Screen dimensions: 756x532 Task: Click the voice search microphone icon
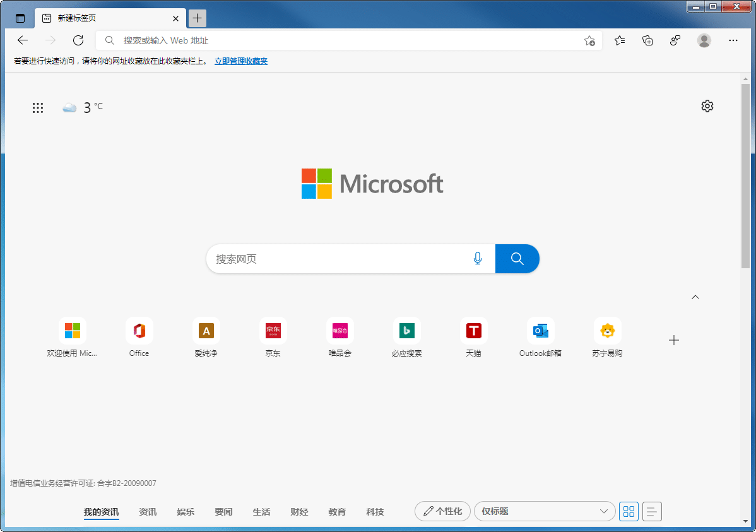(478, 259)
